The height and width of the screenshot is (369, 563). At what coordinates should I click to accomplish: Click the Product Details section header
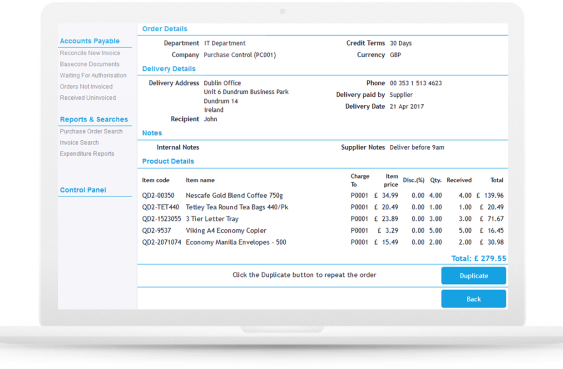(168, 161)
